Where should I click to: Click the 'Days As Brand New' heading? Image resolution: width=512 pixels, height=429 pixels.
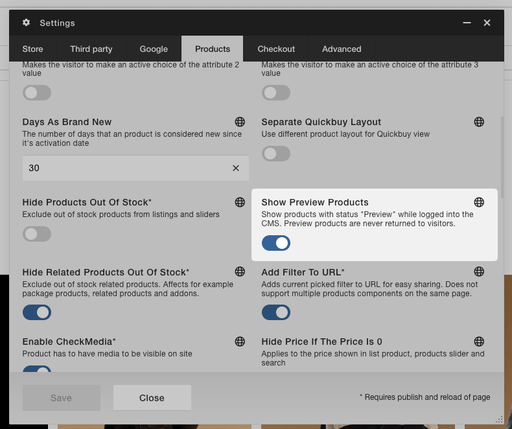[x=67, y=122]
